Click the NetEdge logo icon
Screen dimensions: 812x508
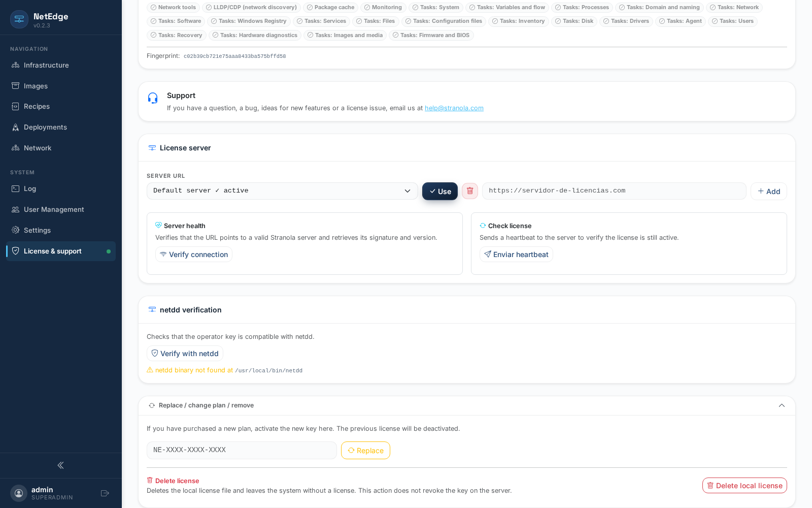(19, 19)
